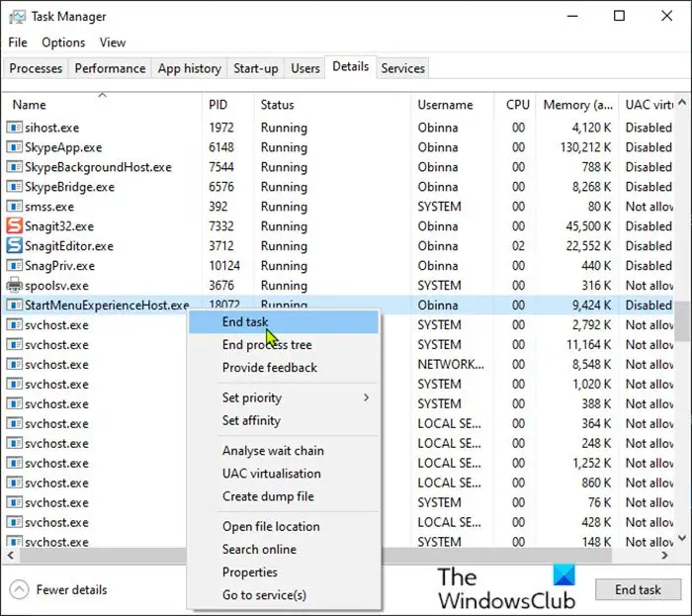Click the SnagitEditor.exe process icon

[14, 246]
